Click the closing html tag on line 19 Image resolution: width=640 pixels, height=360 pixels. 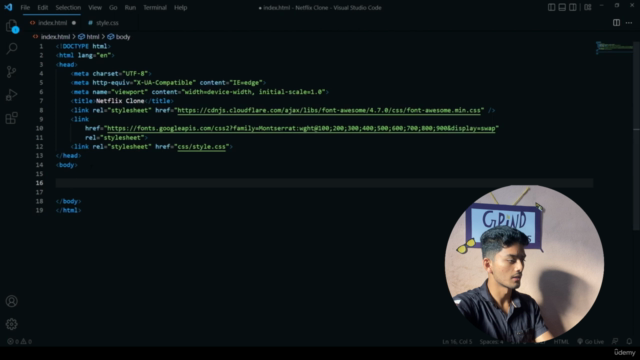[x=68, y=210]
